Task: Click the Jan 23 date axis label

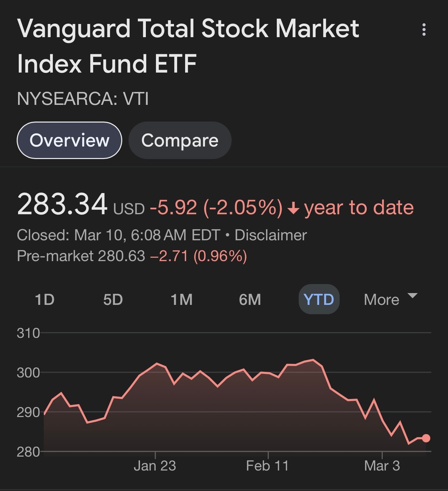Action: [155, 466]
